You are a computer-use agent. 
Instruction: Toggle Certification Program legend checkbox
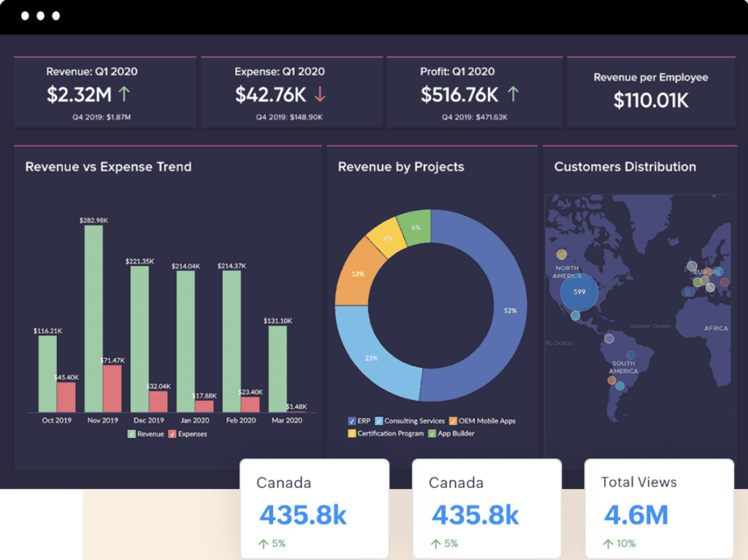click(352, 434)
